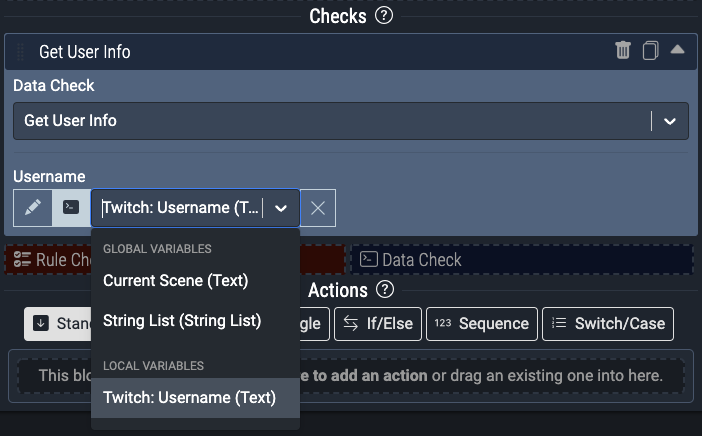The height and width of the screenshot is (436, 702).
Task: Duplicate the Get User Info check
Action: coord(650,51)
